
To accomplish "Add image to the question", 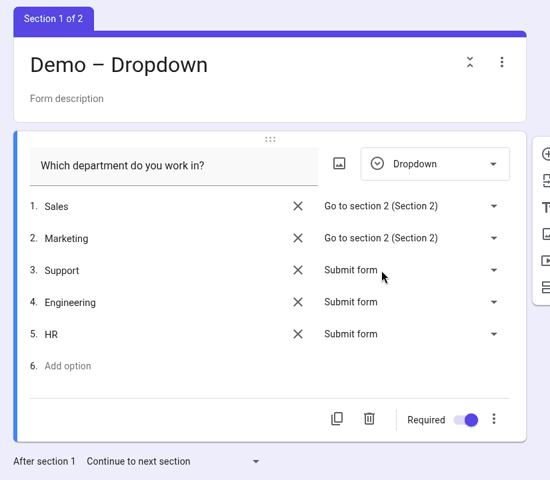I will point(339,164).
